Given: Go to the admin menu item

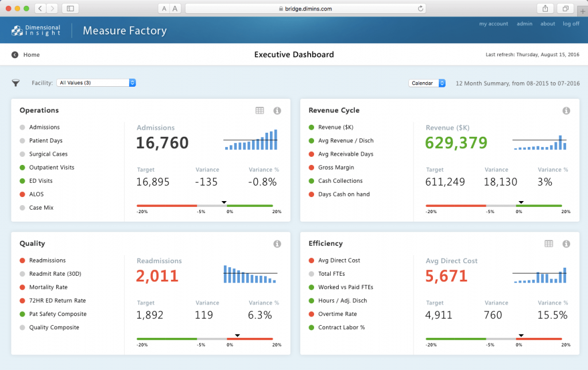Looking at the screenshot, I should [524, 24].
